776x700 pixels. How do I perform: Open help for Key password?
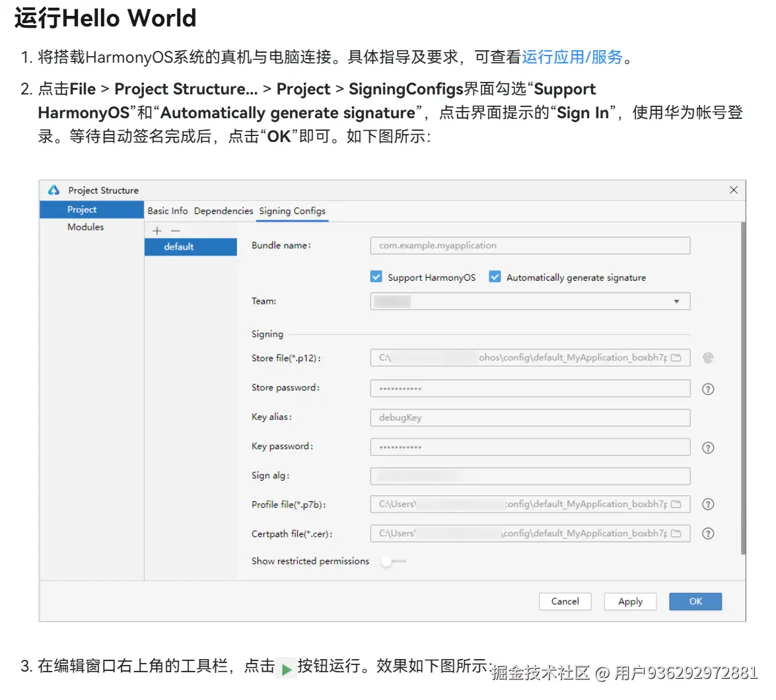(x=708, y=448)
